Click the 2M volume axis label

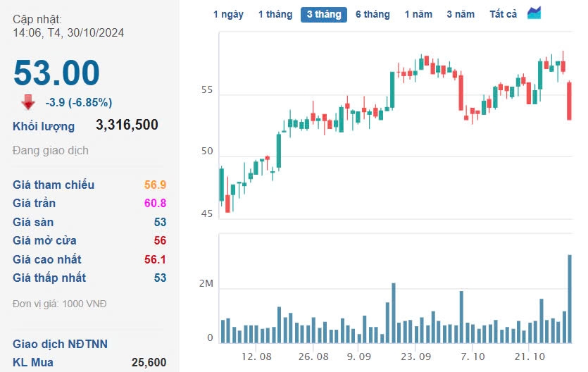tap(206, 284)
